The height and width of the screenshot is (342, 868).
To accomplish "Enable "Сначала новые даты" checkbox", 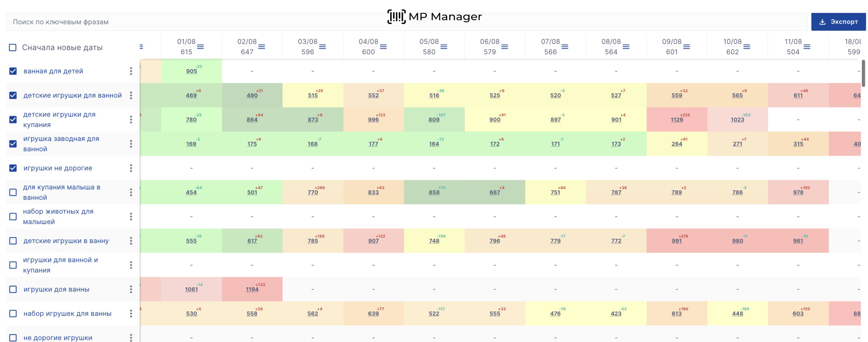I will click(13, 47).
